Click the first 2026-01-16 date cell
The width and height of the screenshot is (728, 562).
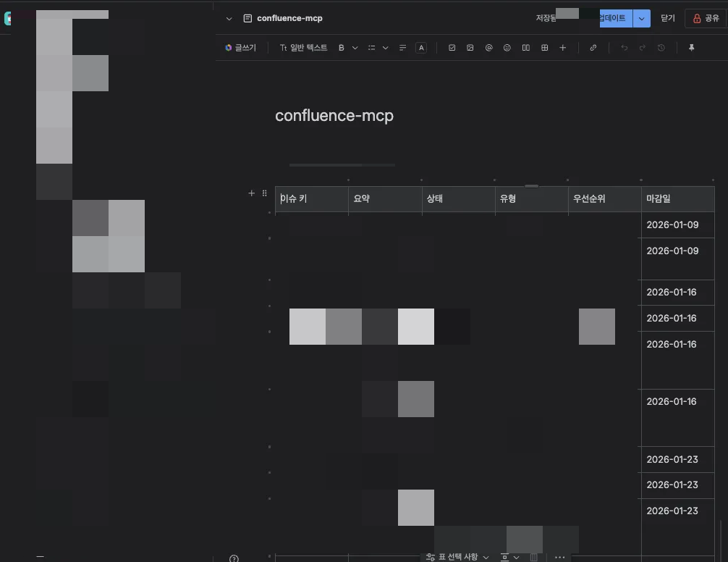pyautogui.click(x=678, y=293)
